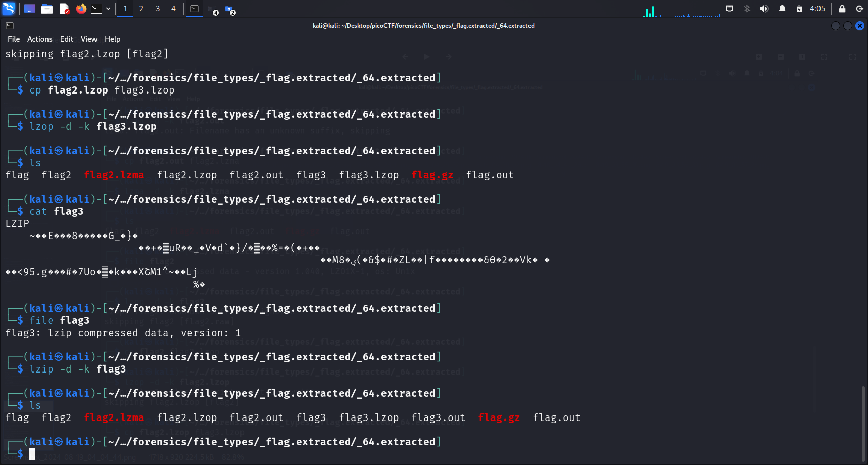Click the 4:05 panel clock

[x=817, y=9]
